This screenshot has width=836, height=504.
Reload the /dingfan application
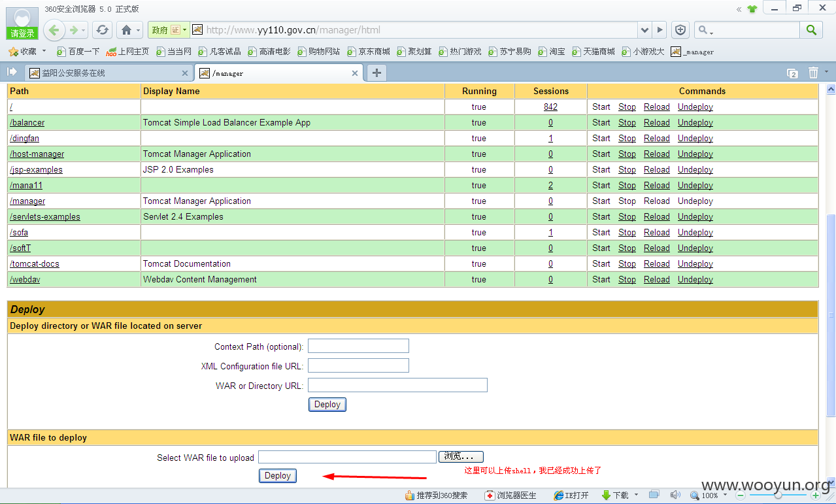656,139
